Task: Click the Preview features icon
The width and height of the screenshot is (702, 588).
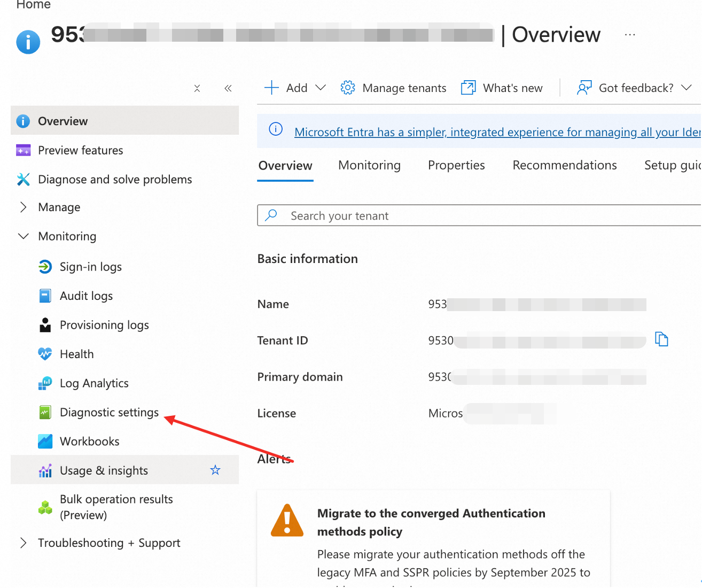Action: (23, 150)
